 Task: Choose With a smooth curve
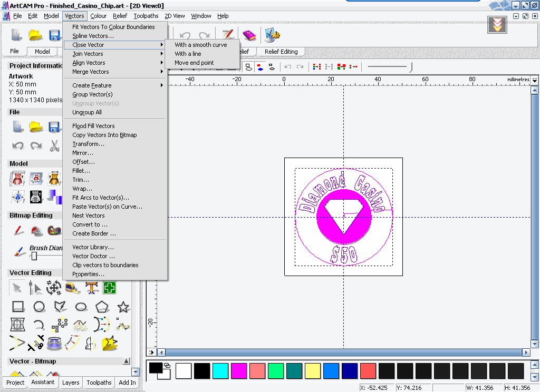coord(202,45)
